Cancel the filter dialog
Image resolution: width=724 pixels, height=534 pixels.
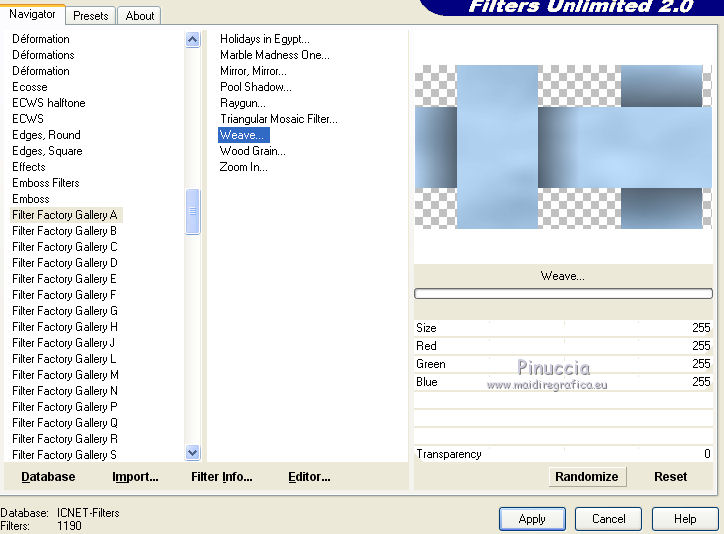[x=609, y=519]
